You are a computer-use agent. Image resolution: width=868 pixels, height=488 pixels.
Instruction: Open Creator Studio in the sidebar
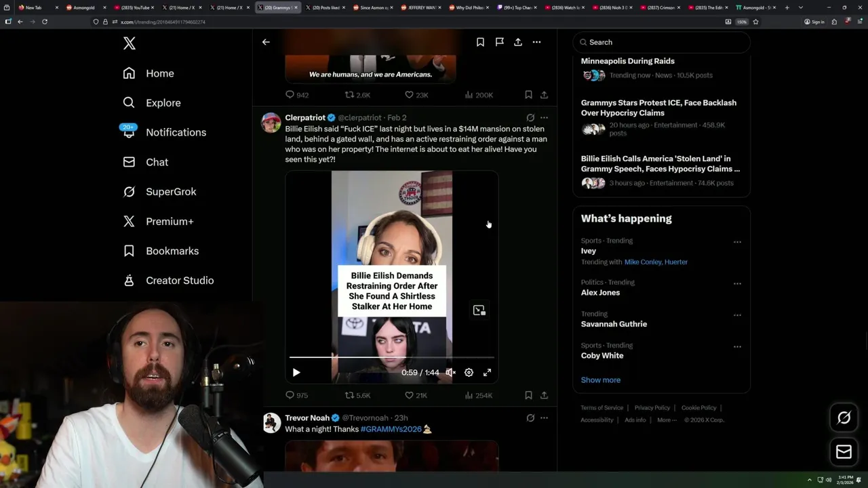pyautogui.click(x=168, y=281)
